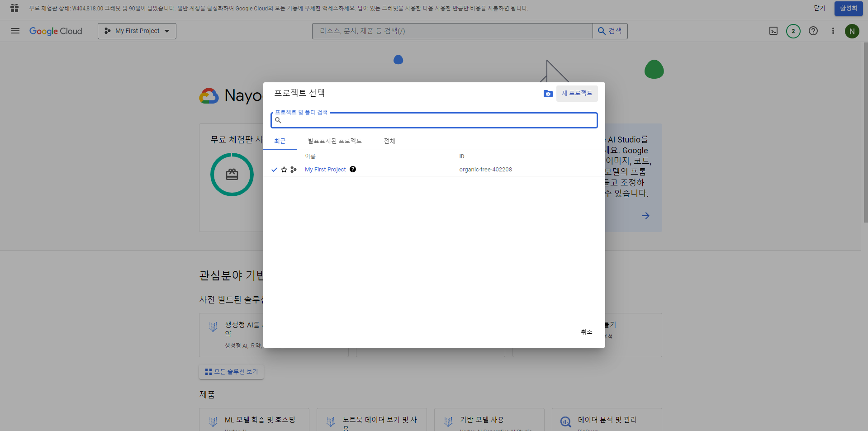Click 취소 to cancel the dialog
The width and height of the screenshot is (868, 431).
tap(587, 332)
